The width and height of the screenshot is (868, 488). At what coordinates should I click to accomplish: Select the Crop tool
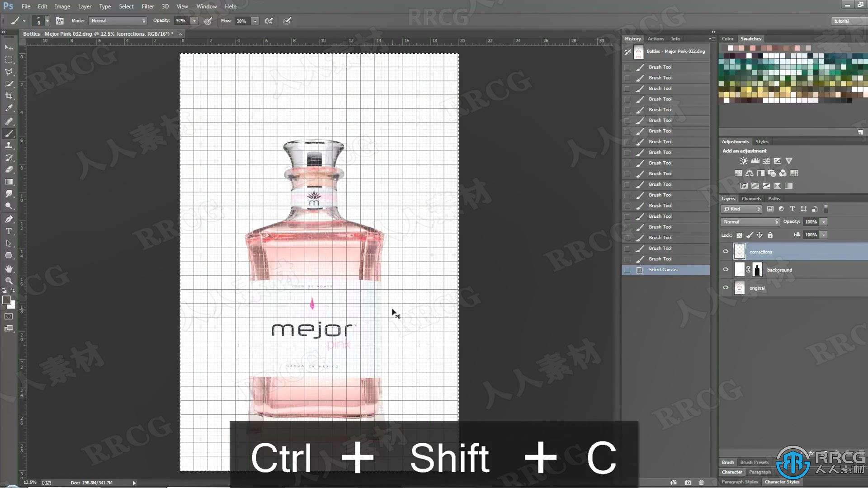pos(9,96)
